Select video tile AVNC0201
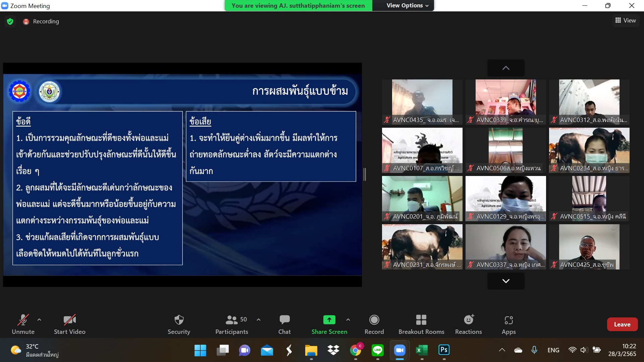This screenshot has width=644, height=362. 422,198
